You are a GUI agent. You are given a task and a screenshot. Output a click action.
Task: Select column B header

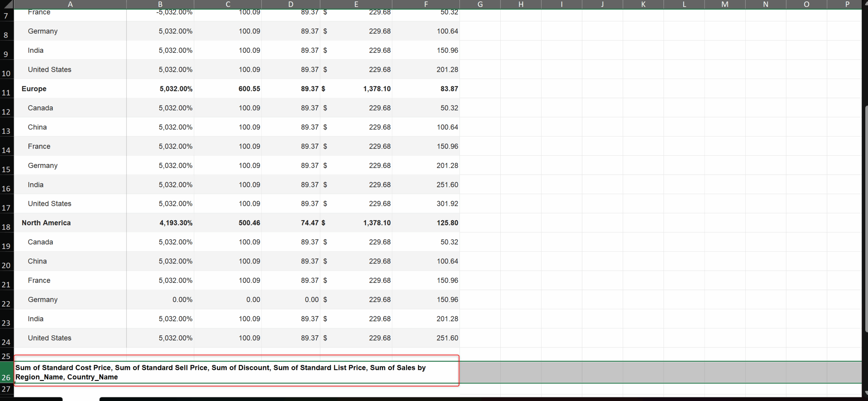click(160, 4)
